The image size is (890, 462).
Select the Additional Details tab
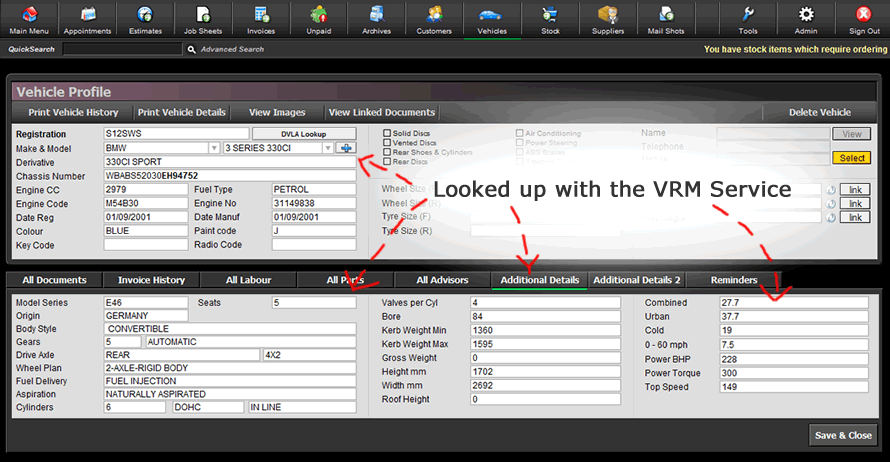pyautogui.click(x=540, y=280)
